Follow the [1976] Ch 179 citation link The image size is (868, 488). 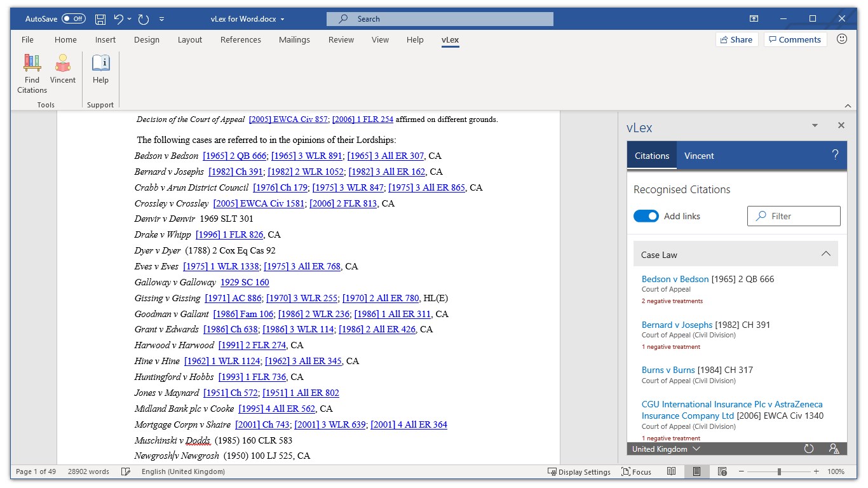click(x=280, y=187)
